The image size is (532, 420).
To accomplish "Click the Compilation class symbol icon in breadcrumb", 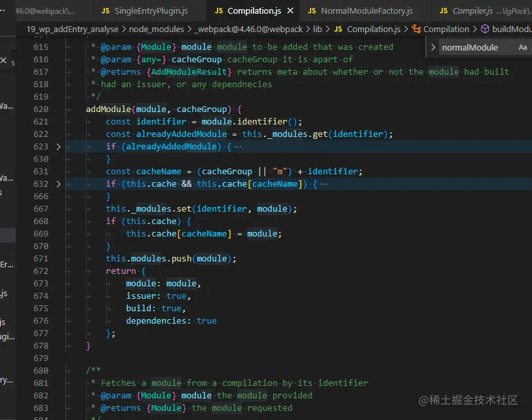I will pyautogui.click(x=416, y=29).
